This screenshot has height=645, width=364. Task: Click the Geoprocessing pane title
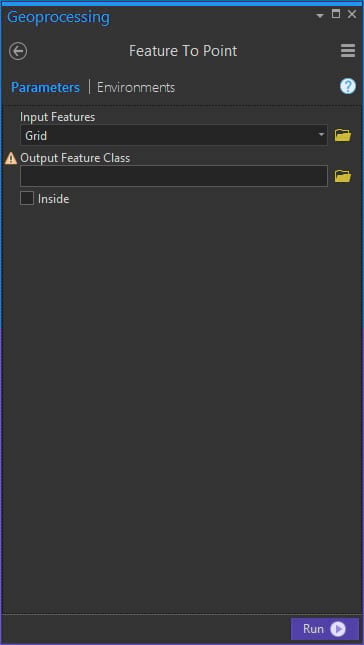(x=58, y=17)
